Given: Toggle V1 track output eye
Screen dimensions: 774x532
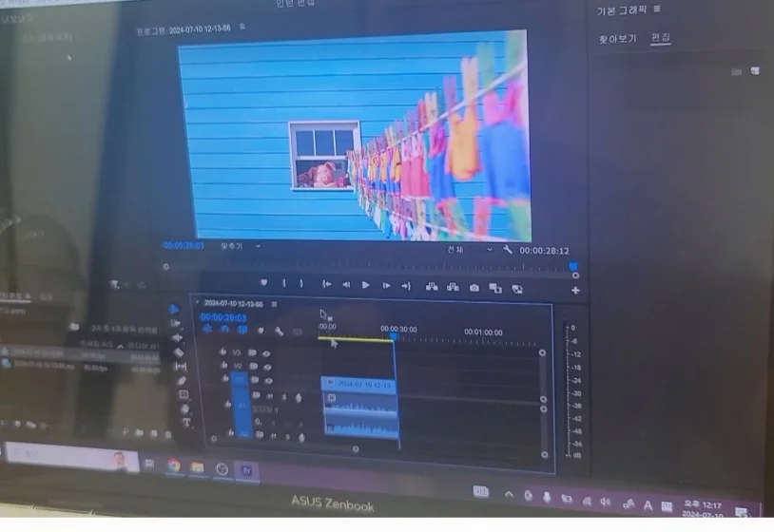Looking at the screenshot, I should [268, 381].
